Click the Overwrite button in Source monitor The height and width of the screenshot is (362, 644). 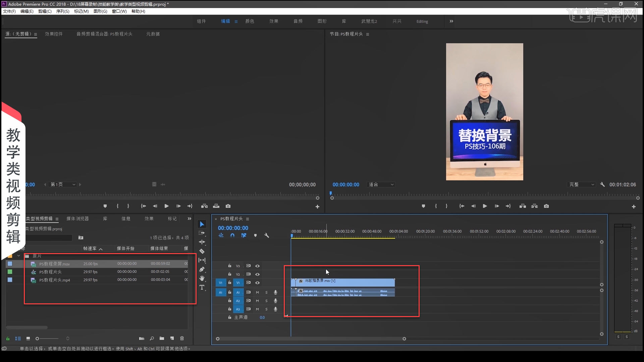216,206
